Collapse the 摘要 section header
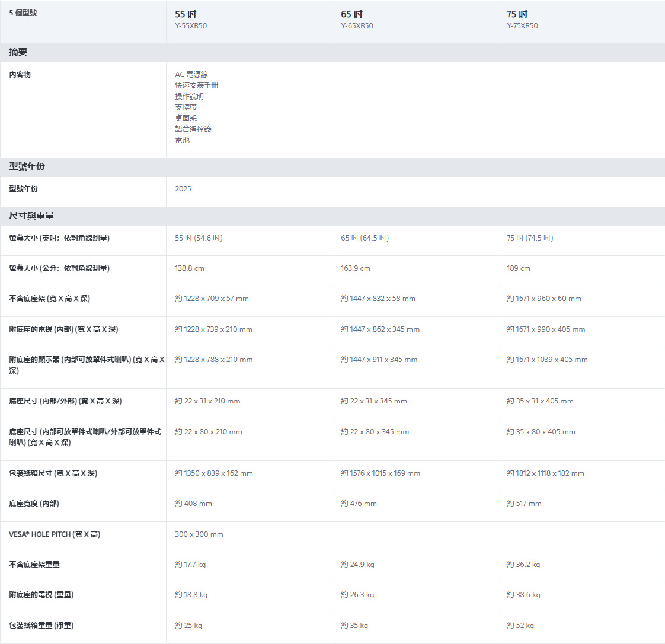This screenshot has height=644, width=665. [18, 52]
